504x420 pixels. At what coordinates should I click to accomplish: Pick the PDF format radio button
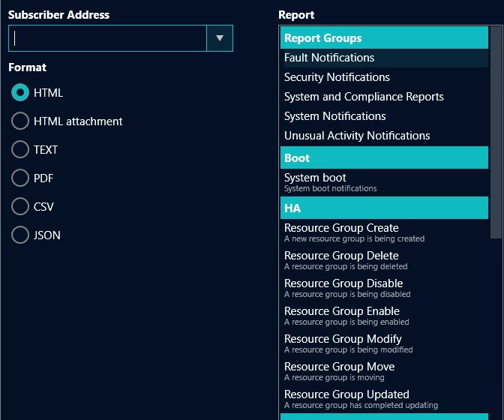click(20, 178)
